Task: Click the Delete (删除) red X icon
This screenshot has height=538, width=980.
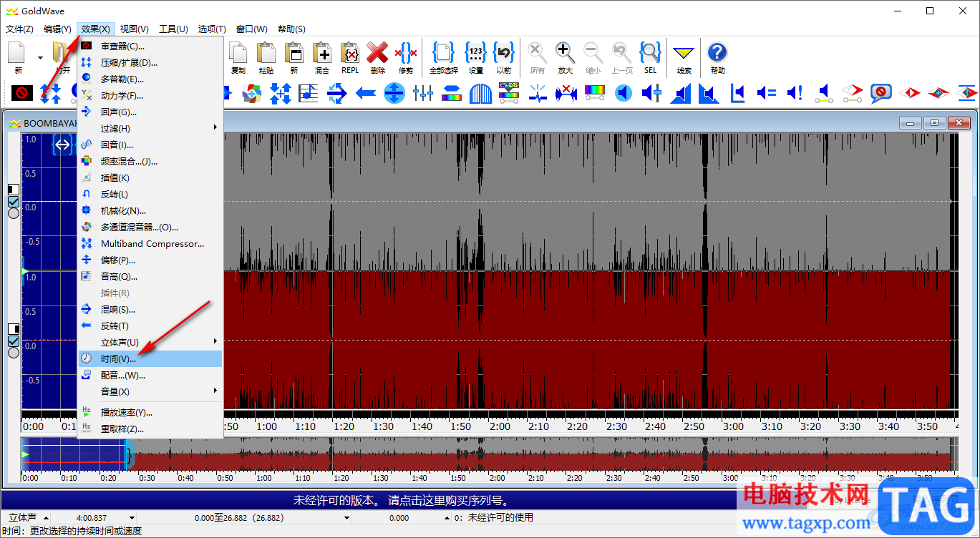Action: (377, 54)
